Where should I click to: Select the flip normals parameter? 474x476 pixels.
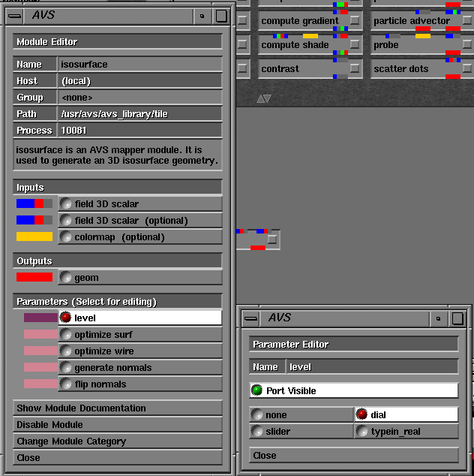(140, 384)
